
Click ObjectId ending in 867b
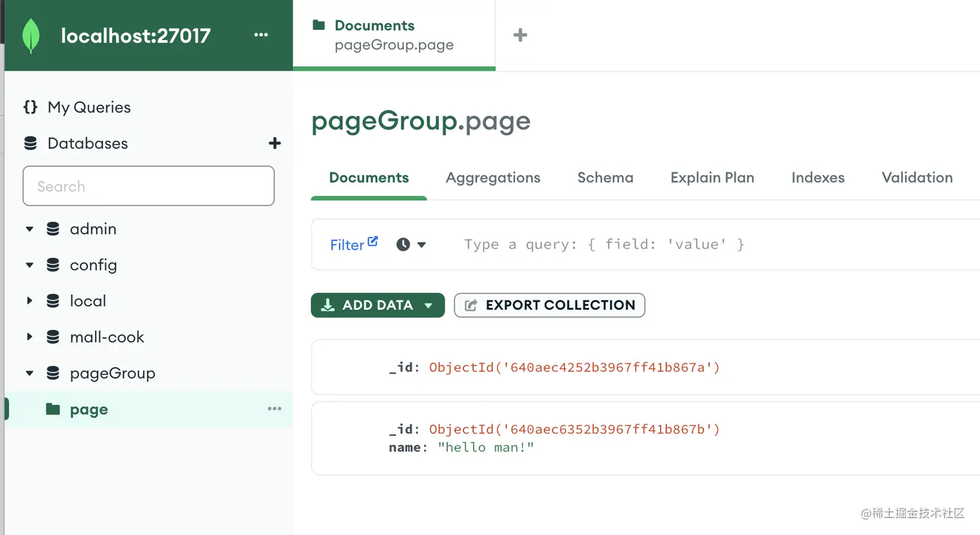click(574, 429)
